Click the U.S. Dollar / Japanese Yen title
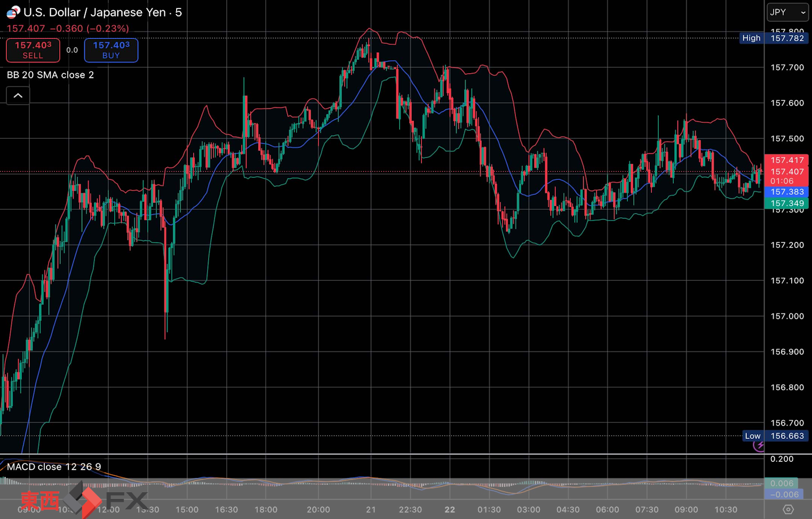The height and width of the screenshot is (519, 812). (x=102, y=12)
